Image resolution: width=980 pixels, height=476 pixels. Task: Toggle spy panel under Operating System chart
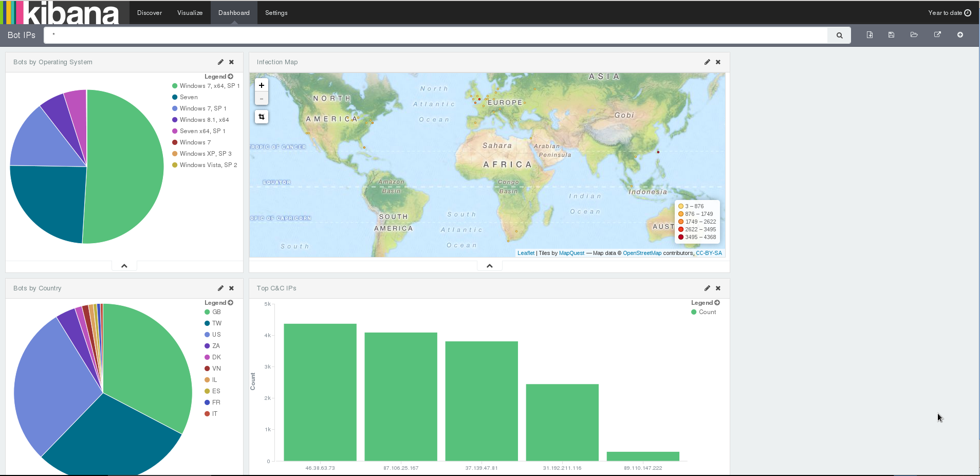click(124, 266)
